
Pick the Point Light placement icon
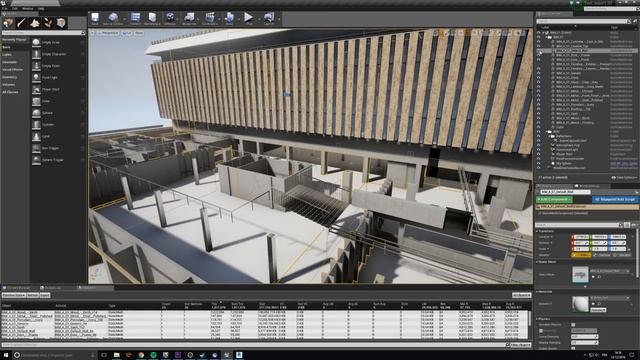click(x=36, y=78)
